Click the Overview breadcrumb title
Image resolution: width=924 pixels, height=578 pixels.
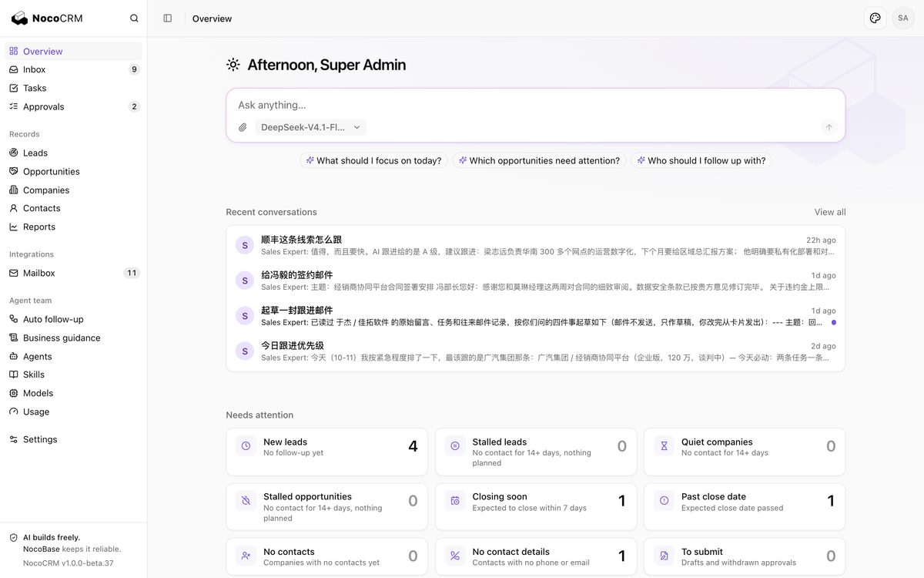point(212,18)
